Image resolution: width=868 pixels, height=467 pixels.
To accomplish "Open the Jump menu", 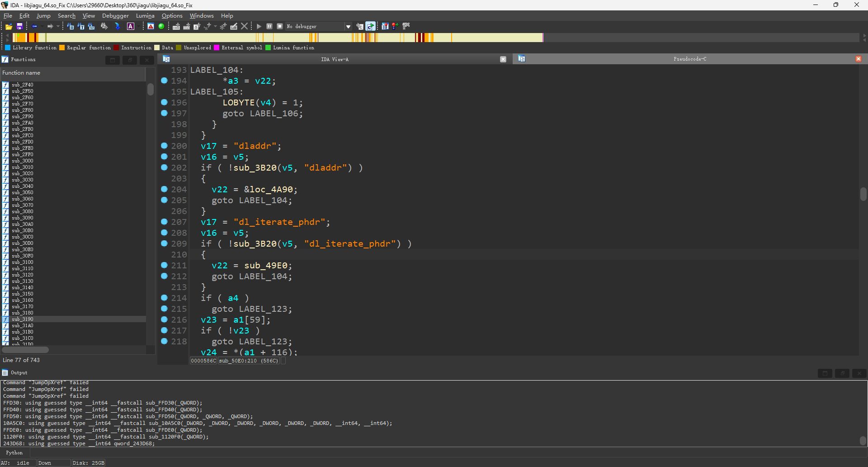I will point(43,15).
